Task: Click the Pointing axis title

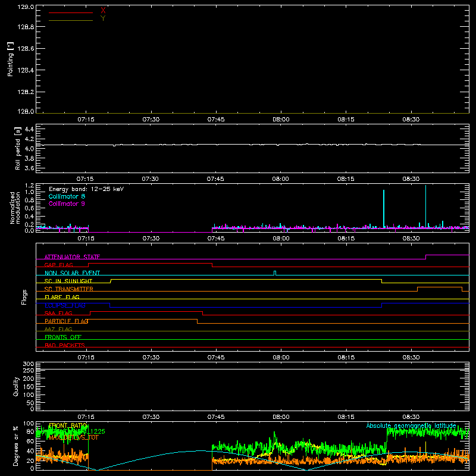Action: pos(10,59)
